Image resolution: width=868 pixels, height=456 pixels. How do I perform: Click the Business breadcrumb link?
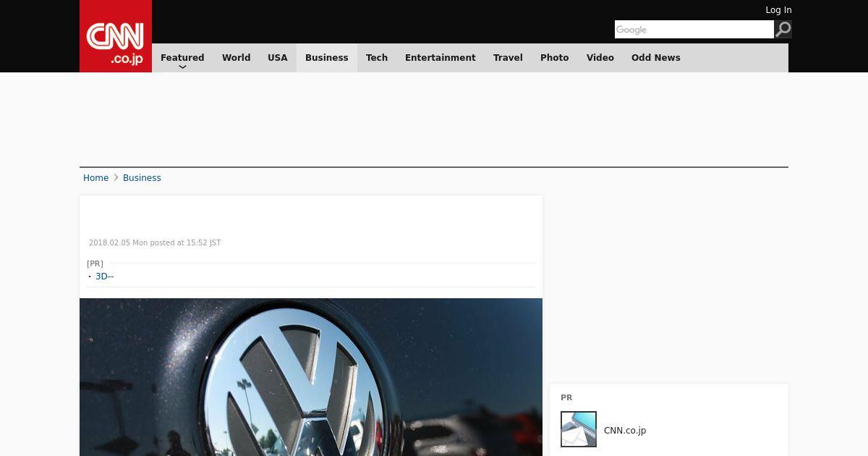click(x=142, y=178)
